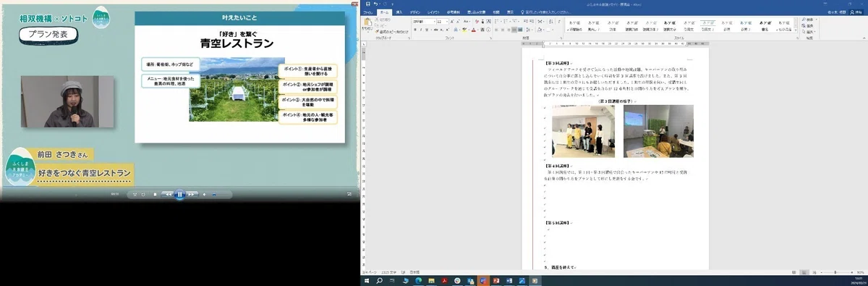Viewport: 868px width, 286px height.
Task: Apply bullet list in paragraph group
Action: click(x=496, y=22)
